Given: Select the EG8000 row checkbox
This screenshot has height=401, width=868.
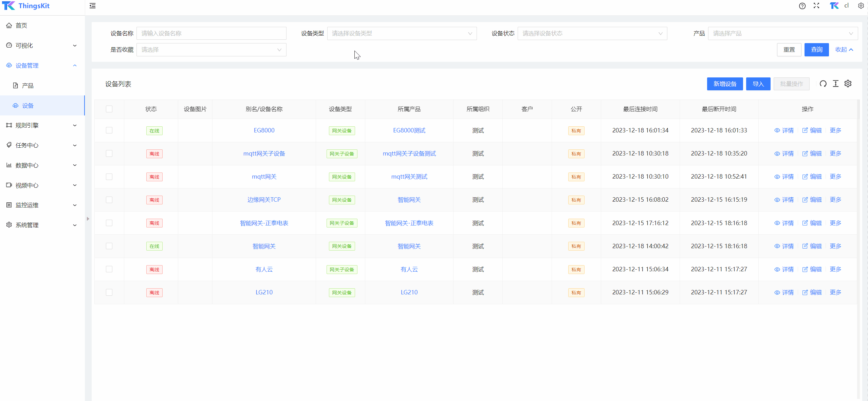Looking at the screenshot, I should click(109, 130).
